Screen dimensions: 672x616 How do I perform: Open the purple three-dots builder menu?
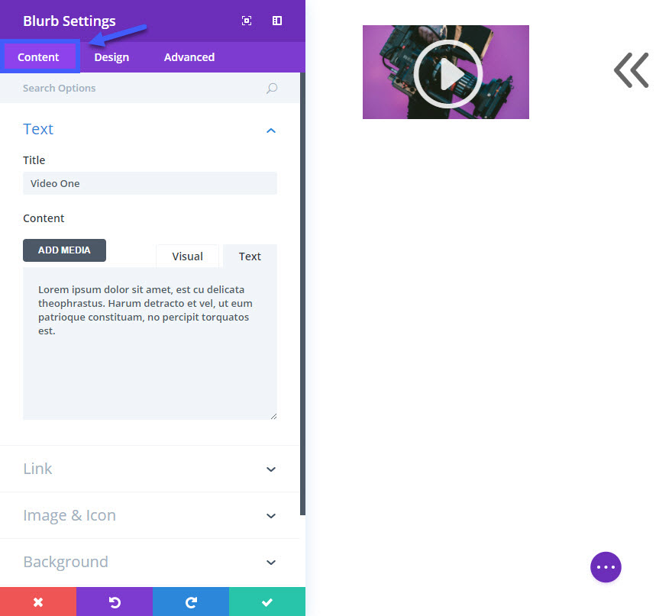pos(606,566)
